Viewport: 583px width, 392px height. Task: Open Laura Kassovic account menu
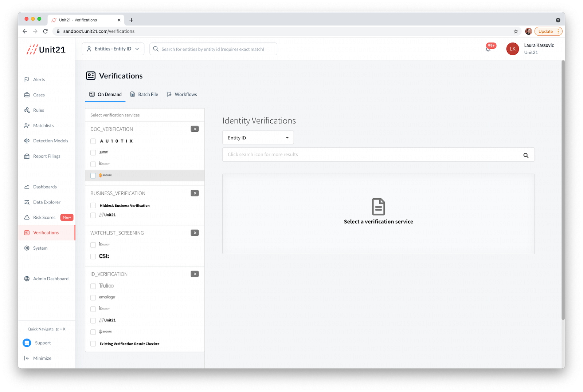pos(539,49)
